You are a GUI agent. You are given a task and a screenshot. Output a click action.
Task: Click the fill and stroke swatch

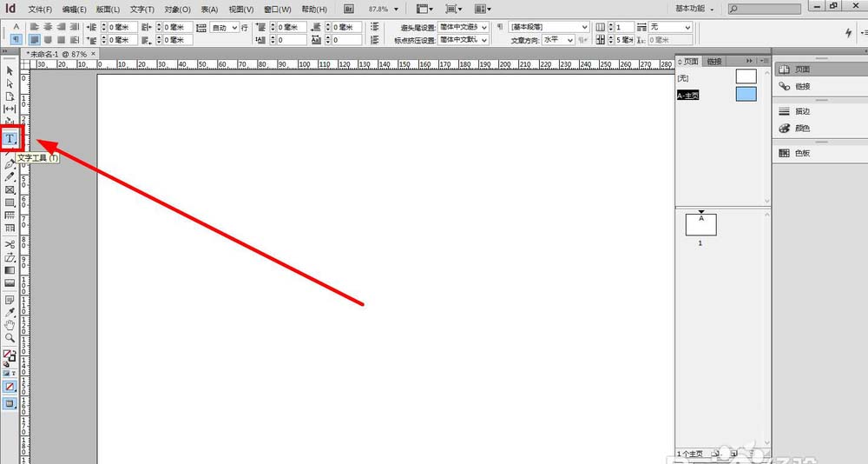pyautogui.click(x=10, y=356)
